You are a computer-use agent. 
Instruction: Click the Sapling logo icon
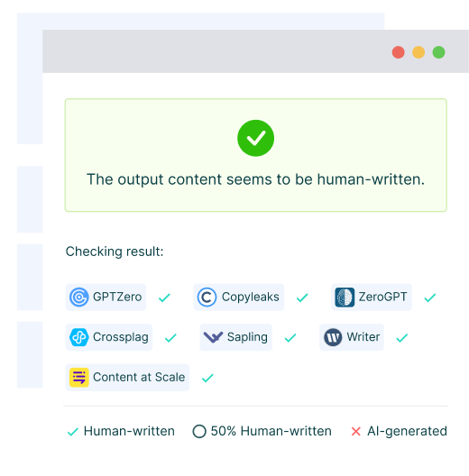click(213, 337)
